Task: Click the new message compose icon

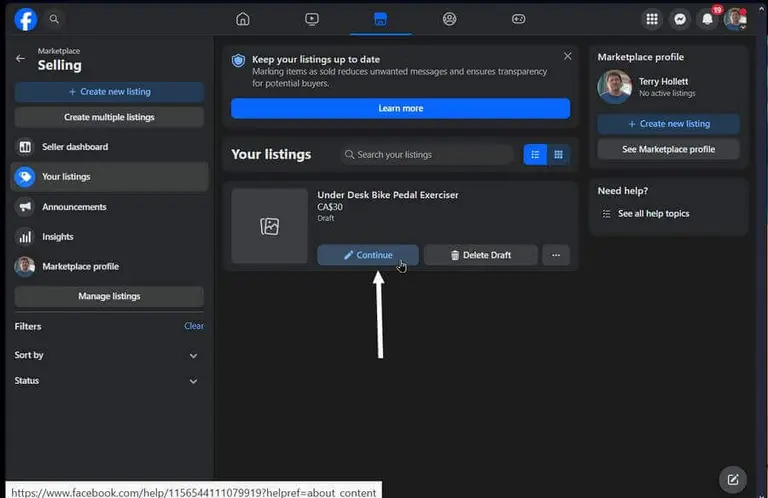Action: point(733,479)
